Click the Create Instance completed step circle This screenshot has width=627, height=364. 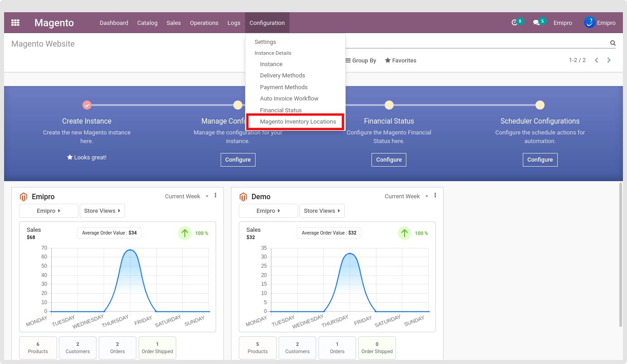click(87, 105)
